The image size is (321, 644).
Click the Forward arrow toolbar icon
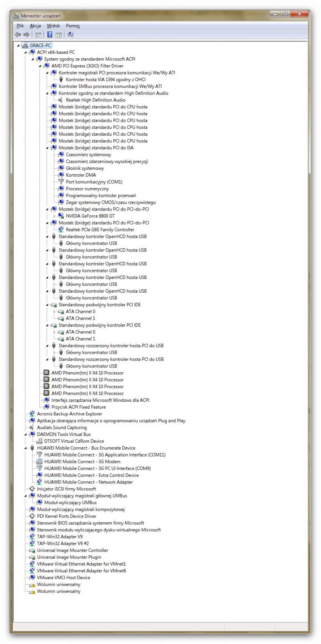coord(27,35)
